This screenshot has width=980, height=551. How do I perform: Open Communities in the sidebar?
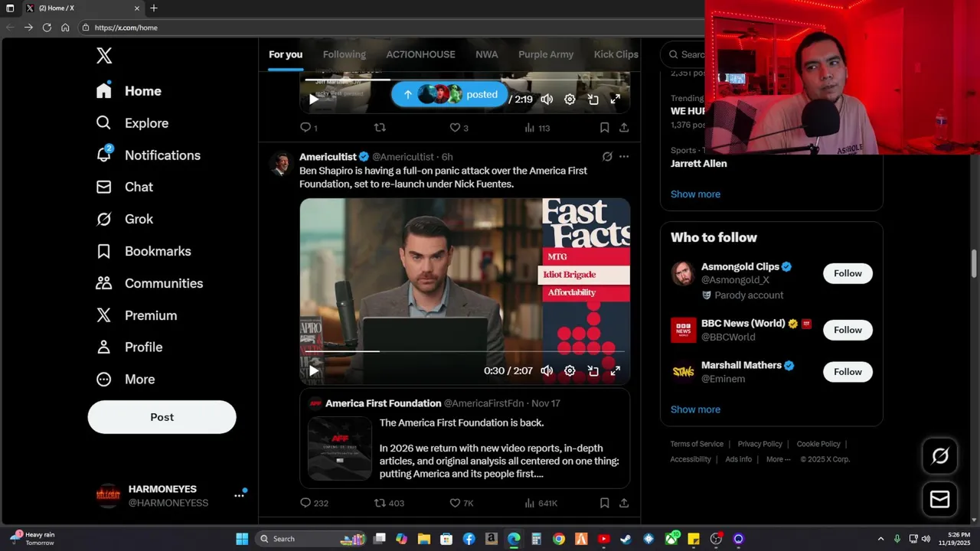(x=149, y=283)
